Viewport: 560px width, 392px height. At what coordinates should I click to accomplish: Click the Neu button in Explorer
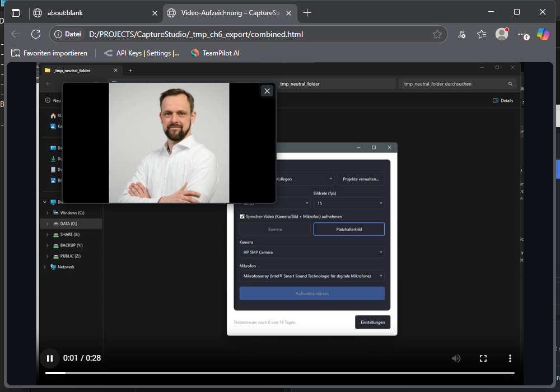point(53,101)
